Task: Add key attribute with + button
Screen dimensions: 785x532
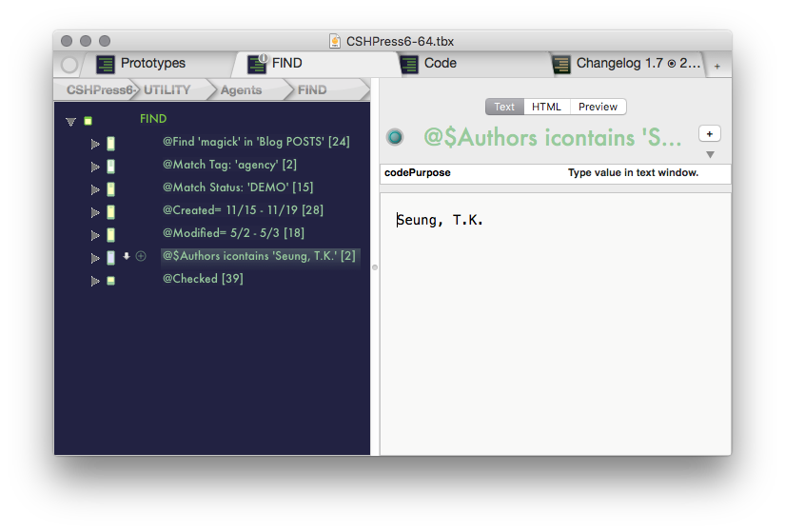Action: [x=710, y=134]
